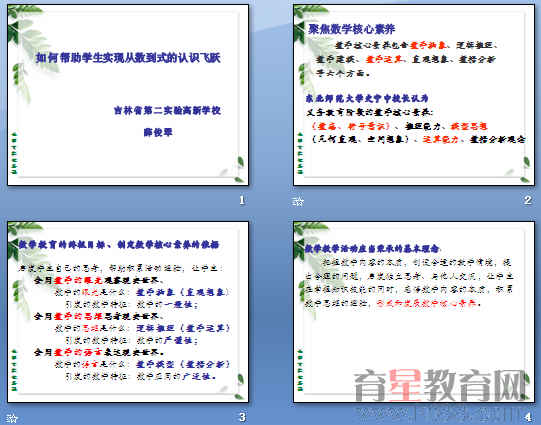Click slide number 2 label
This screenshot has height=425, width=541.
tap(528, 200)
